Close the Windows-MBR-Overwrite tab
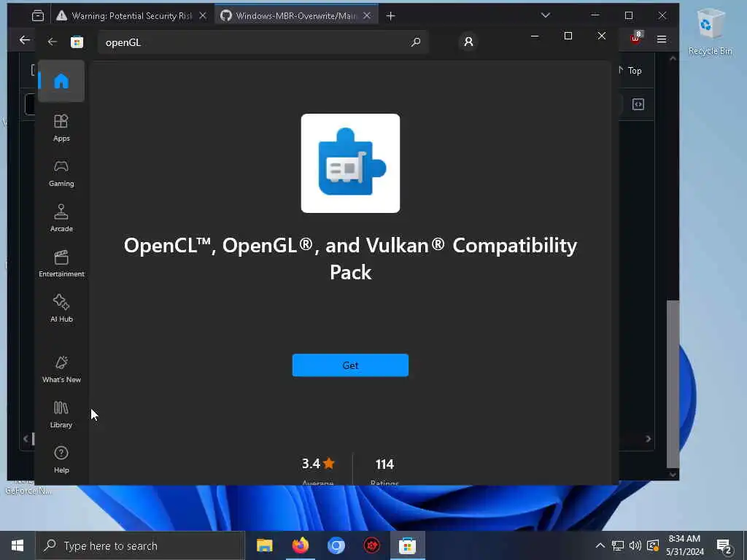The width and height of the screenshot is (747, 560). (x=367, y=16)
